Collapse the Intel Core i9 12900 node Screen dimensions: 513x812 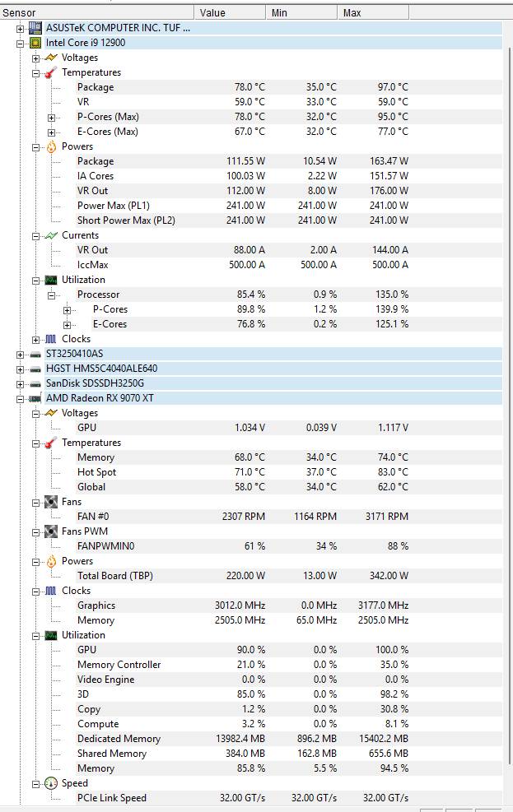[21, 44]
